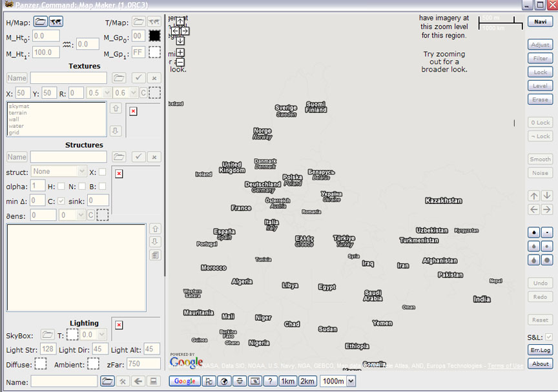Toggle the B checkbox in Structures
The image size is (558, 392).
coord(103,187)
